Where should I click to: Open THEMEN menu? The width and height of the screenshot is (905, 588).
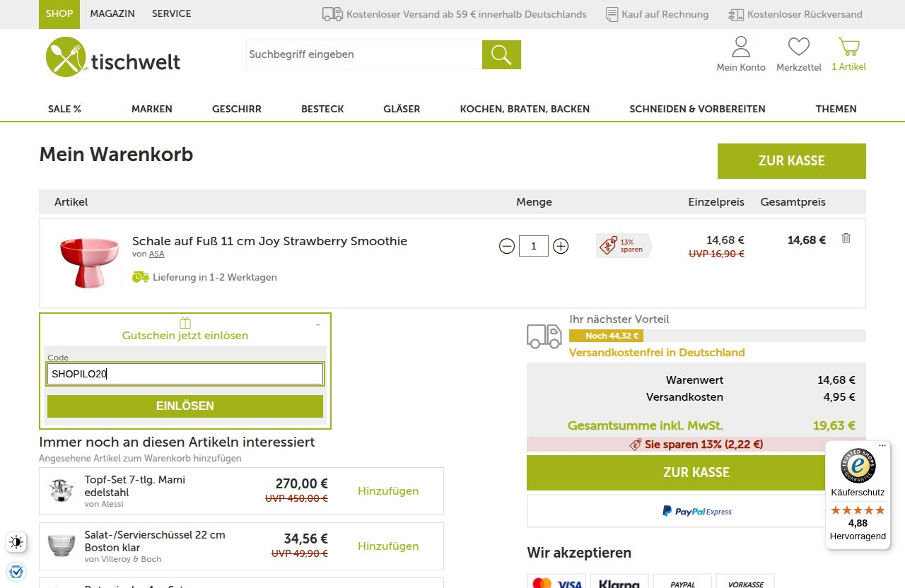(x=836, y=109)
